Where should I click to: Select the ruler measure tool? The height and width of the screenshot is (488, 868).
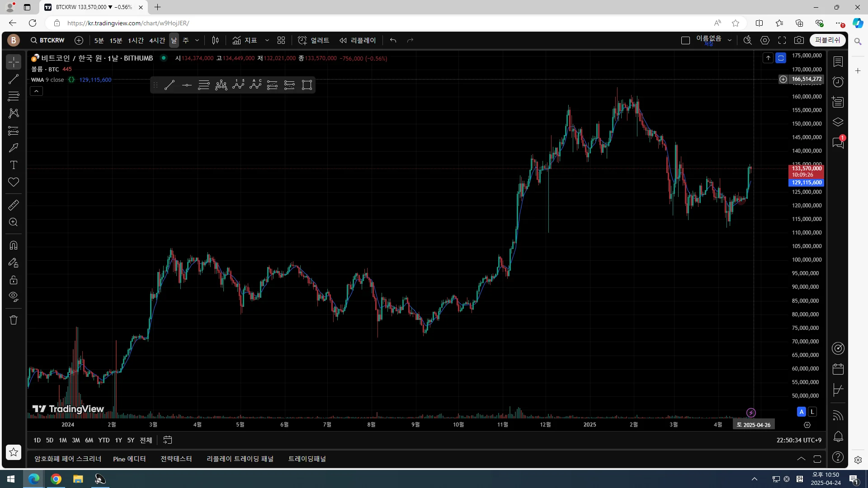14,205
